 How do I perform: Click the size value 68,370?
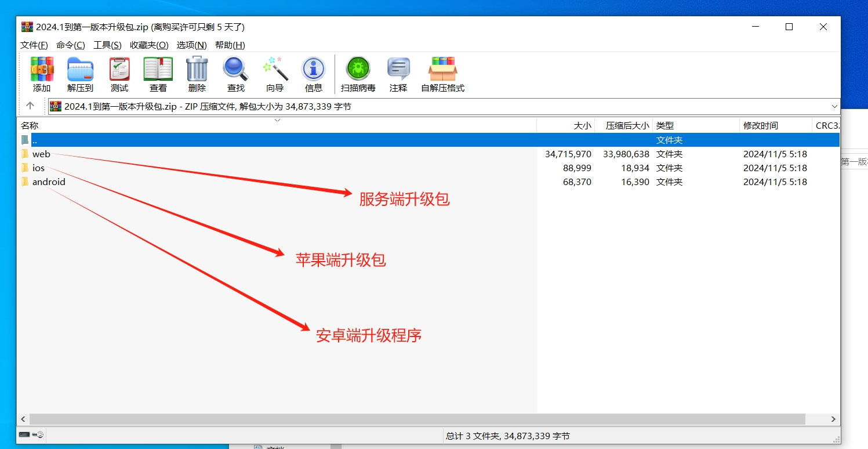click(x=577, y=182)
